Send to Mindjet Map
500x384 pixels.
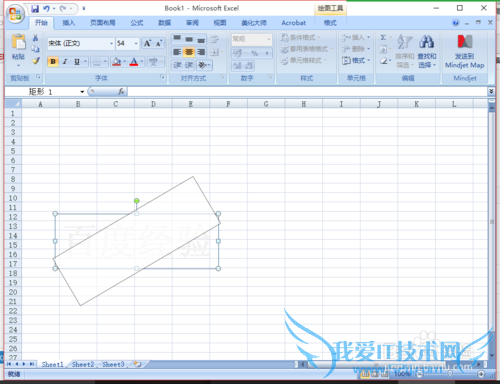(x=465, y=51)
